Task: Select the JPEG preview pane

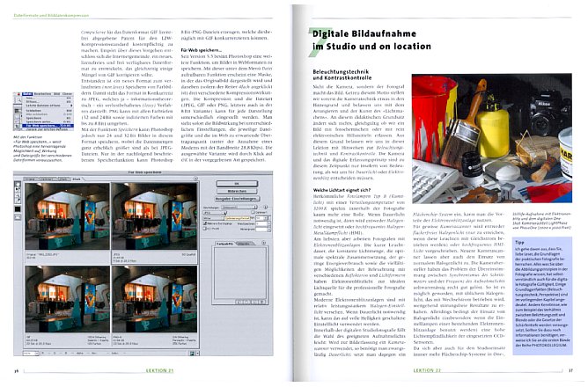Action: [x=154, y=216]
